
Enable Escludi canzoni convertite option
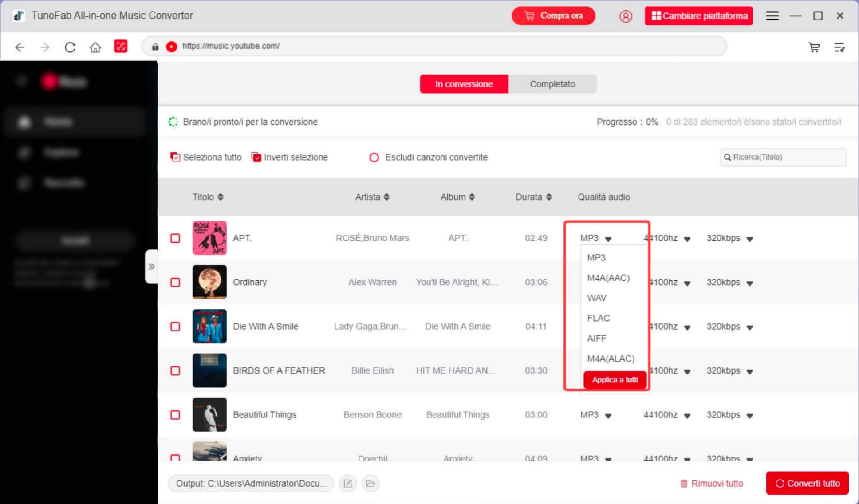pyautogui.click(x=374, y=157)
